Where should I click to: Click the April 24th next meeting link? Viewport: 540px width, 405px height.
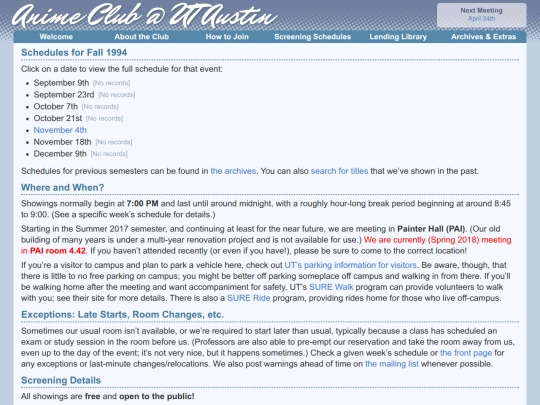click(x=481, y=18)
